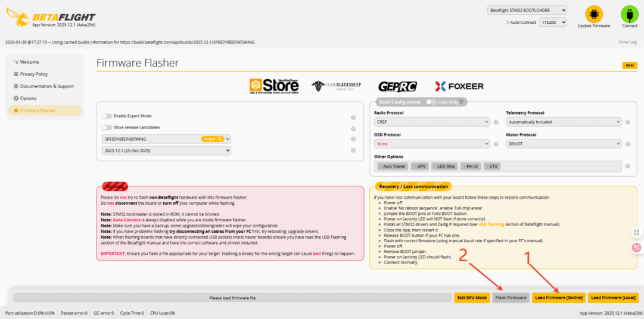644x319 pixels.
Task: Switch on the Auto-Connect toggle
Action: 506,22
